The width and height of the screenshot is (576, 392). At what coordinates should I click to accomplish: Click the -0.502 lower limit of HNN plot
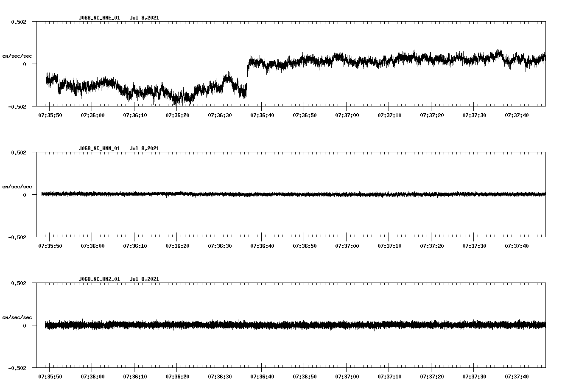pyautogui.click(x=17, y=237)
